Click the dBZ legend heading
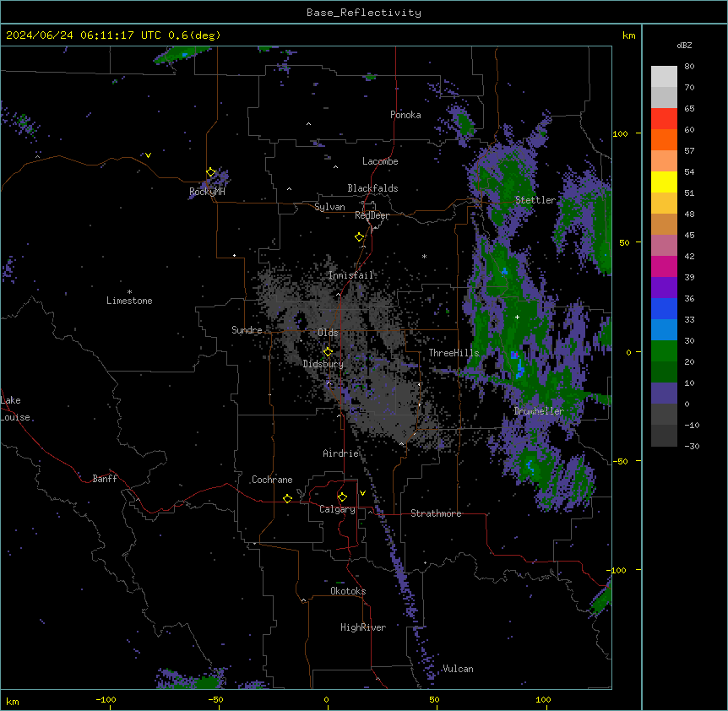Screen dimensions: 728x711 [x=684, y=45]
